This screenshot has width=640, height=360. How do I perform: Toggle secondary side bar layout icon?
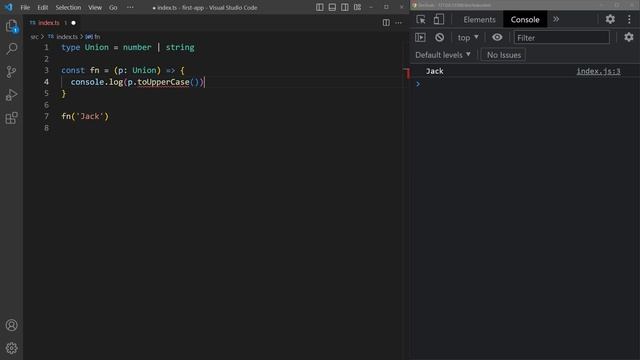(345, 7)
